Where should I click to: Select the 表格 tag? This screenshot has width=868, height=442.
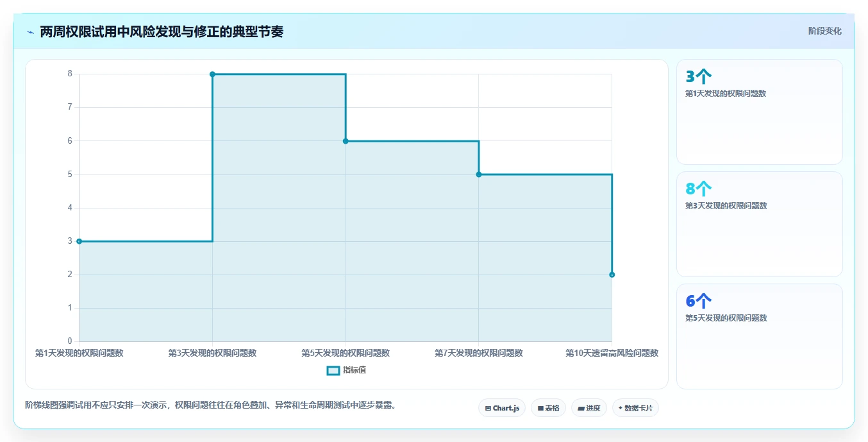tap(548, 408)
